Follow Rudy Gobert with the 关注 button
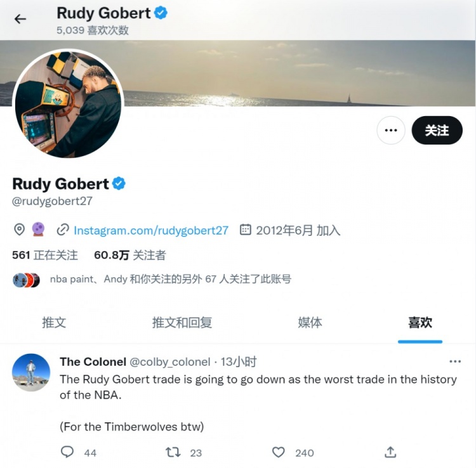Image resolution: width=476 pixels, height=468 pixels. pos(437,130)
